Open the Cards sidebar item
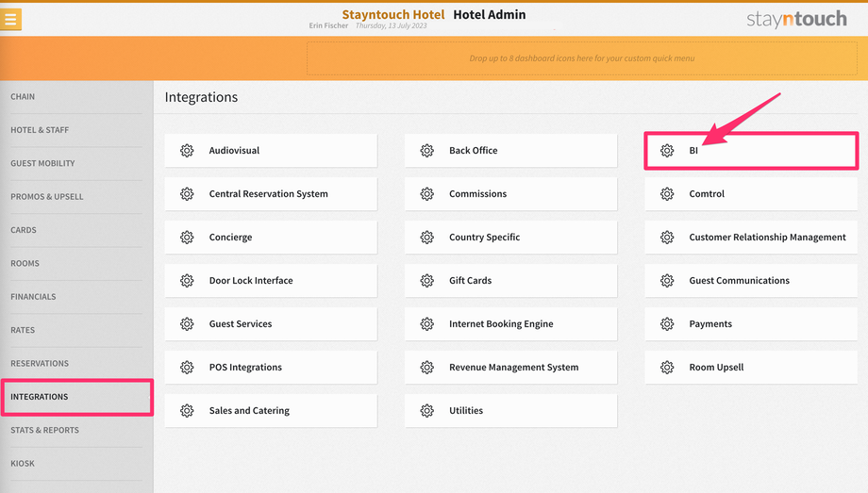 pyautogui.click(x=76, y=230)
